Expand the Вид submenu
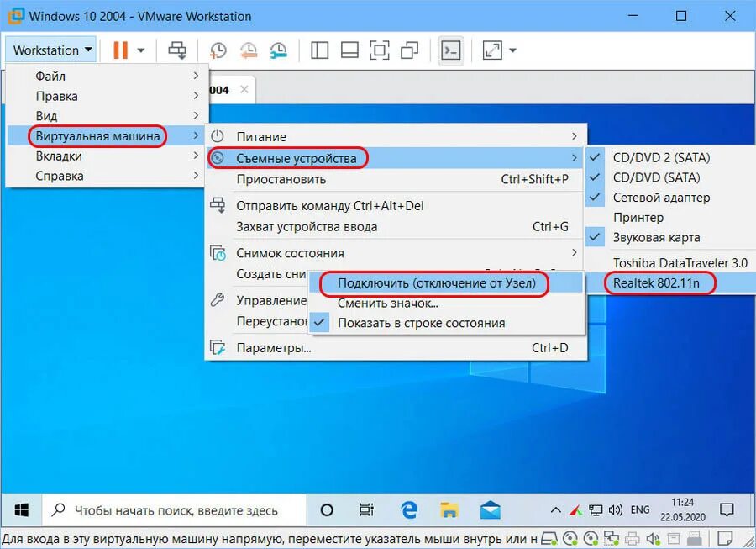The height and width of the screenshot is (549, 756). (108, 116)
